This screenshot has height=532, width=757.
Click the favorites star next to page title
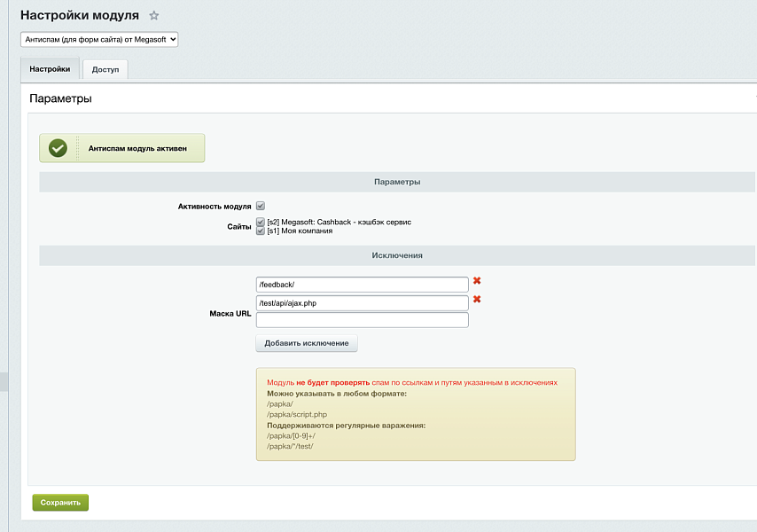pyautogui.click(x=154, y=16)
